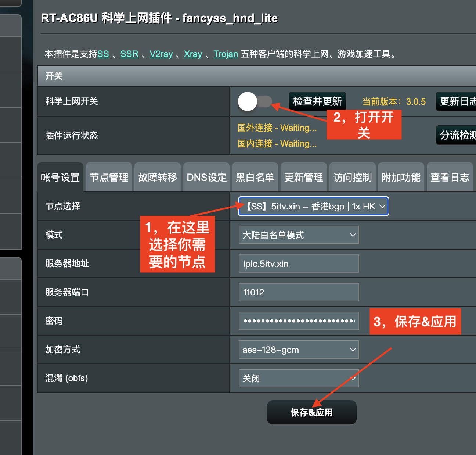Toggle the 科学上网开关 switch on
476x455 pixels.
pyautogui.click(x=255, y=101)
